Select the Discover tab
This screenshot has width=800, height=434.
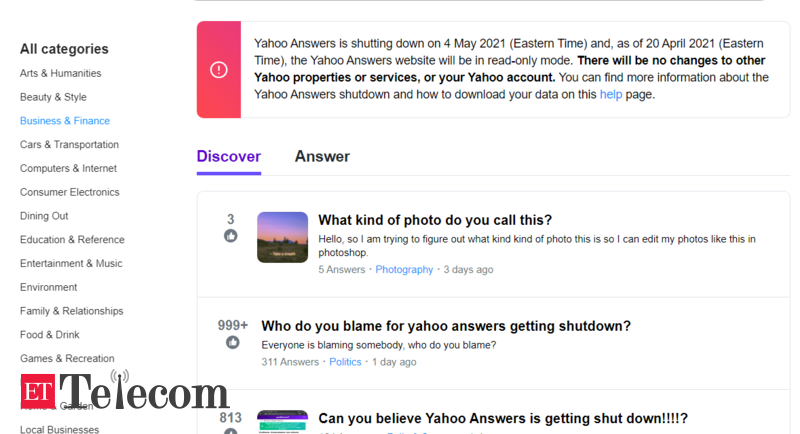point(228,156)
